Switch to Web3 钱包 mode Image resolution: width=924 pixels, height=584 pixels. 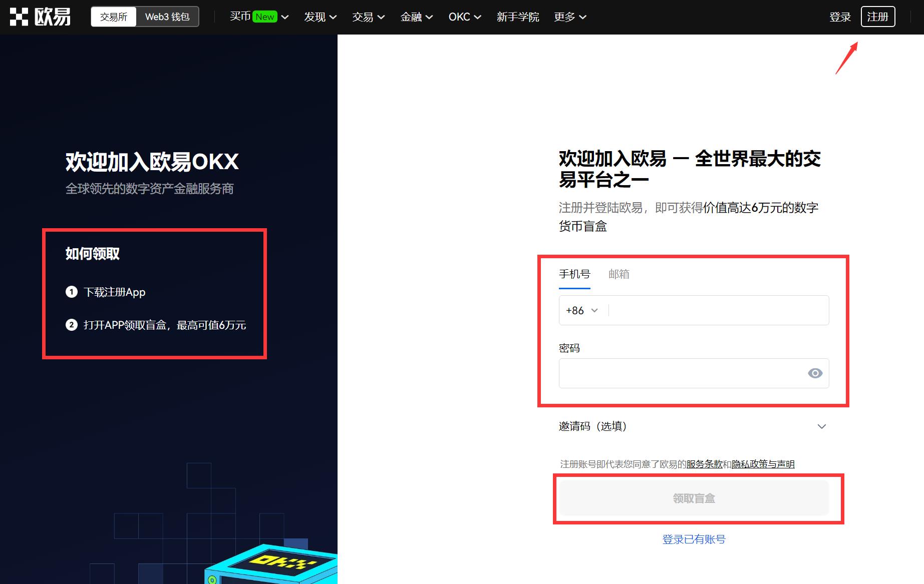167,17
